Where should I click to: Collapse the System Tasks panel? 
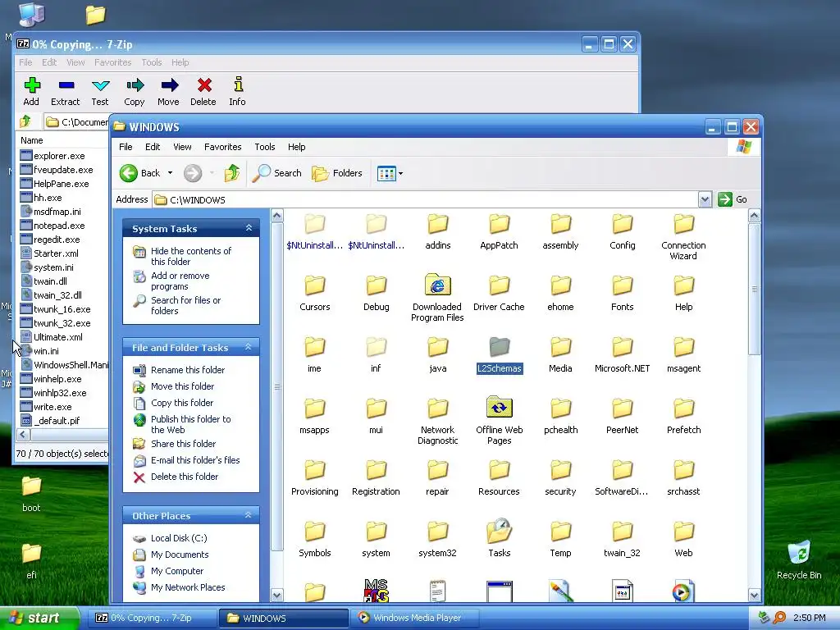point(249,228)
